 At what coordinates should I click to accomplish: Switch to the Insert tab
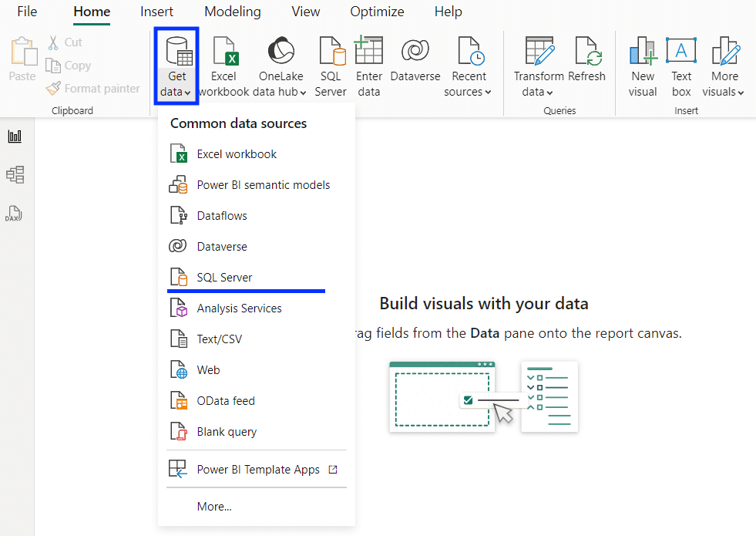coord(156,12)
